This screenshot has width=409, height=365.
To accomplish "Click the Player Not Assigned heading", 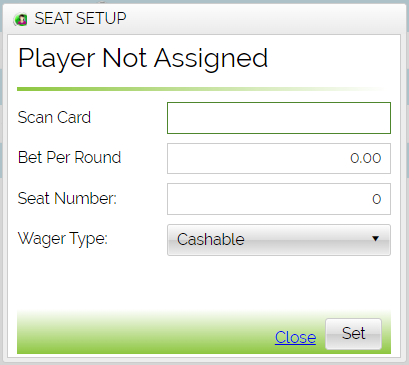I will [143, 59].
